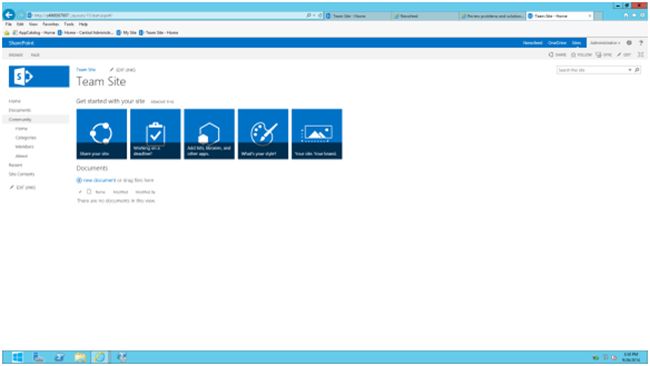The width and height of the screenshot is (650, 366).
Task: Click the SharePoint site logo
Action: point(39,76)
